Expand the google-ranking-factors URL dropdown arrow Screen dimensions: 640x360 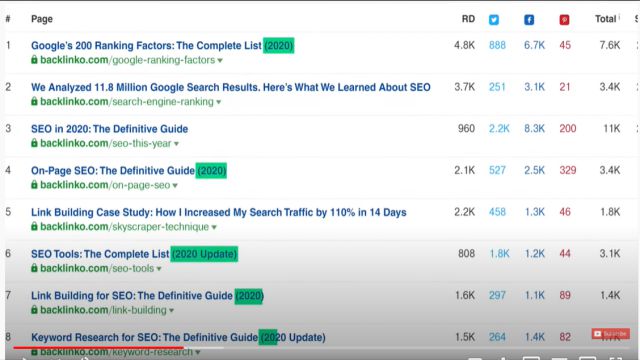pos(220,60)
